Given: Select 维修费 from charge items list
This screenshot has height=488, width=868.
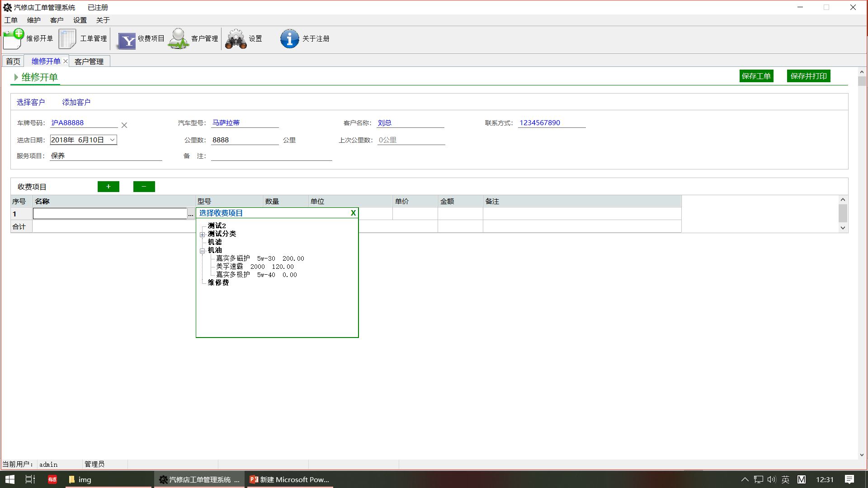Looking at the screenshot, I should pyautogui.click(x=217, y=282).
